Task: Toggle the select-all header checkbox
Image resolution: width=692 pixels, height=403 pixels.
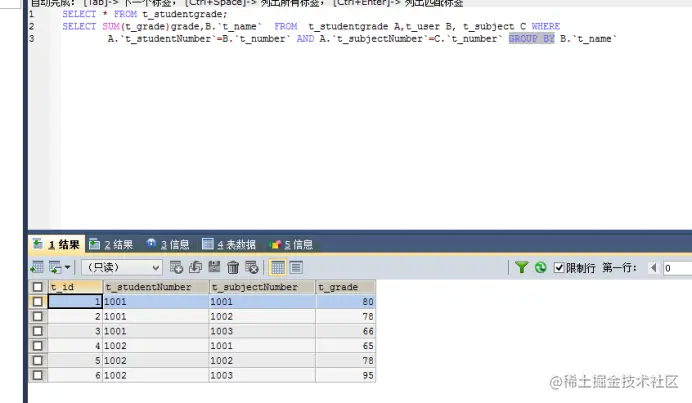Action: click(38, 287)
